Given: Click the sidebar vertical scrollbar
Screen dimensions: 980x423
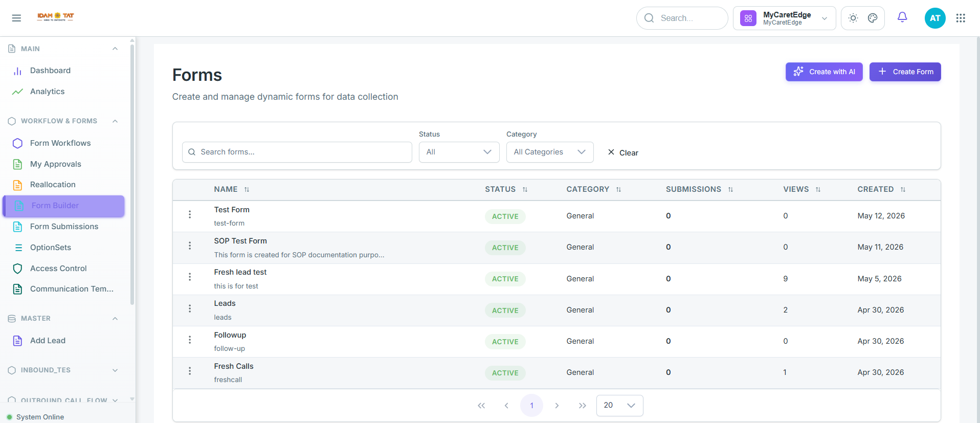Looking at the screenshot, I should point(132,174).
